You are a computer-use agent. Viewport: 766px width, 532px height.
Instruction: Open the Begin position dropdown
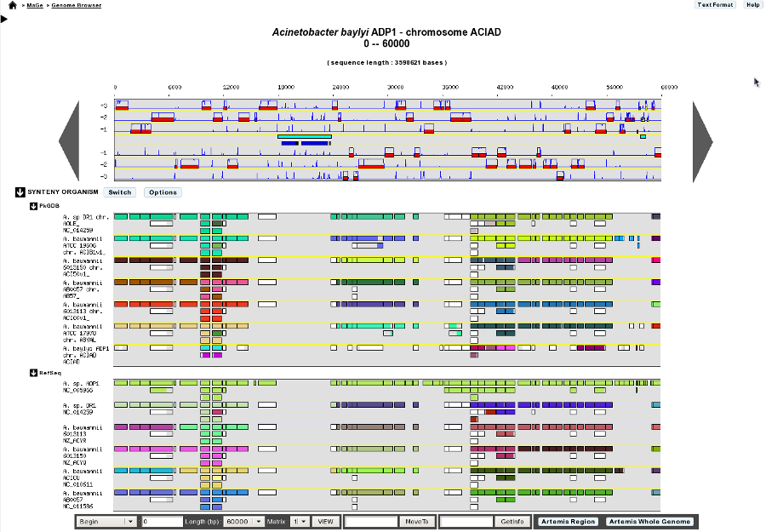click(107, 521)
